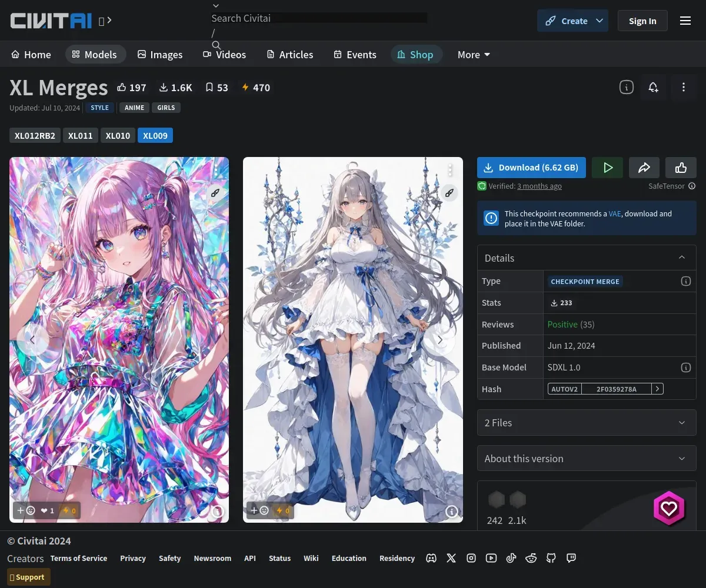The width and height of the screenshot is (706, 588).
Task: Go to Articles tab
Action: 290,55
